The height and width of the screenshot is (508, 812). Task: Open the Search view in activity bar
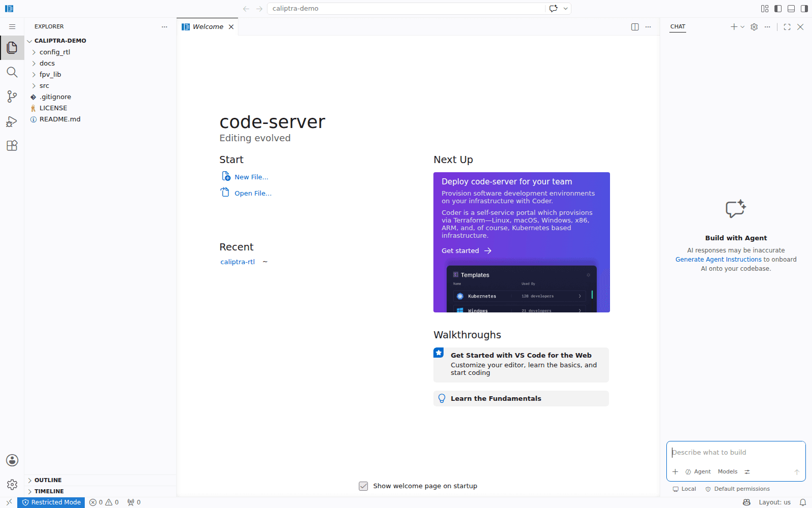tap(12, 72)
